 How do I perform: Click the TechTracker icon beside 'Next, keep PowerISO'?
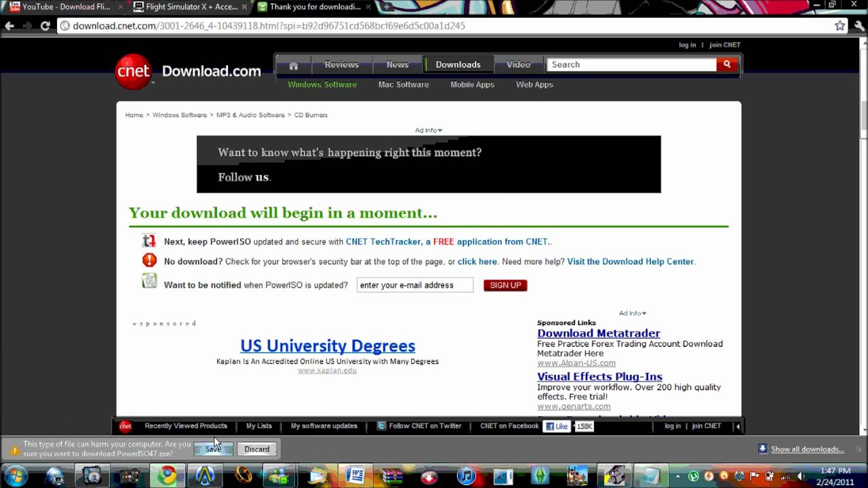(149, 241)
